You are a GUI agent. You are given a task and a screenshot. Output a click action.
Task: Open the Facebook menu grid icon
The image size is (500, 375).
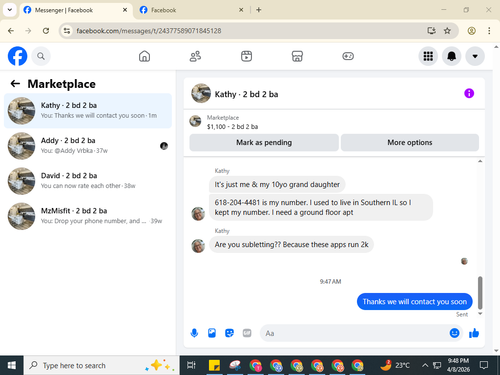coord(428,56)
